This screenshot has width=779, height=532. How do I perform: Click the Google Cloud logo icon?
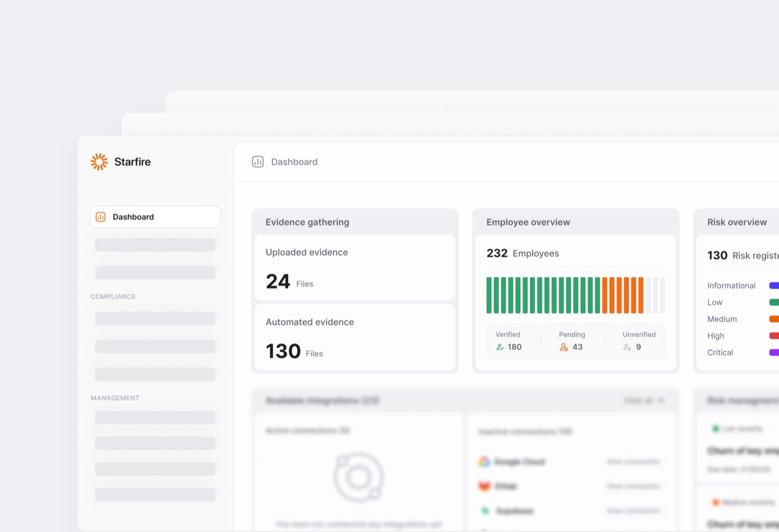[x=484, y=462]
